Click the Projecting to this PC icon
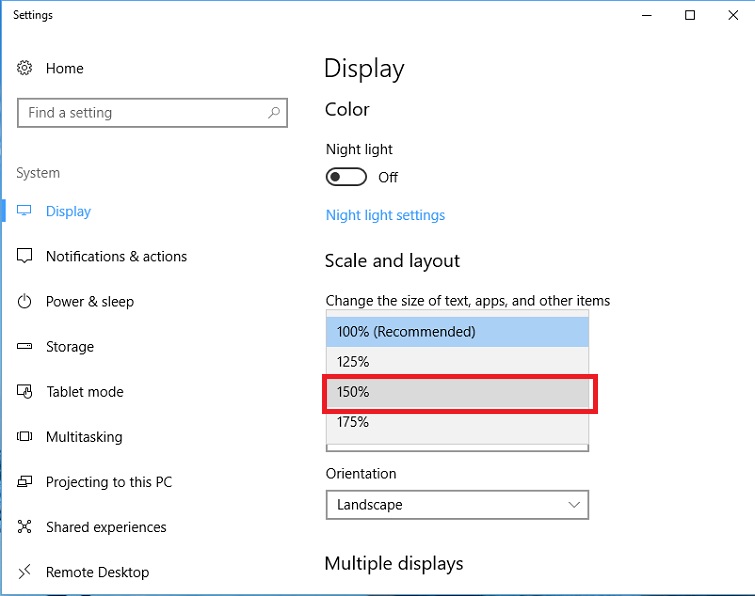 tap(25, 482)
